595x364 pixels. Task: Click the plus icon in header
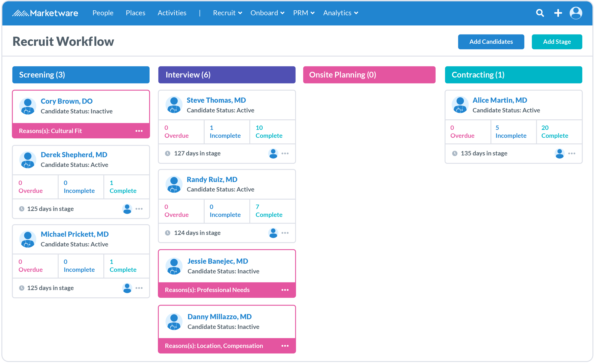coord(558,13)
